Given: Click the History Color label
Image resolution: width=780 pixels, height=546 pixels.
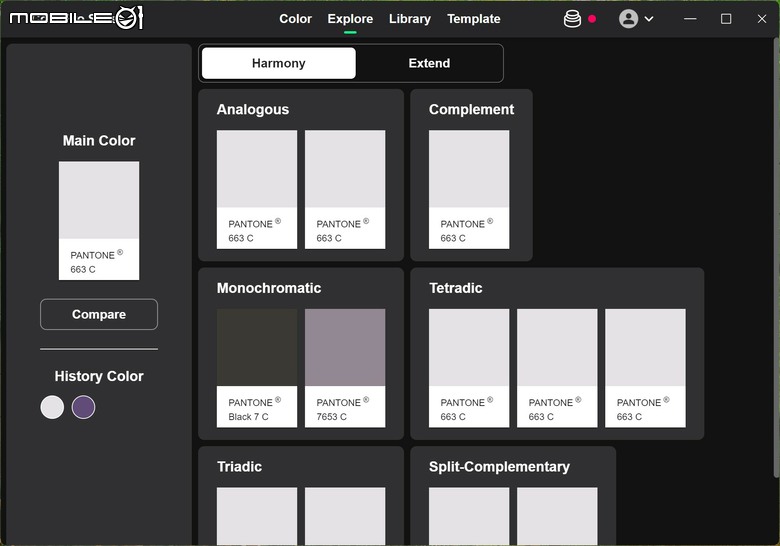Looking at the screenshot, I should 99,376.
